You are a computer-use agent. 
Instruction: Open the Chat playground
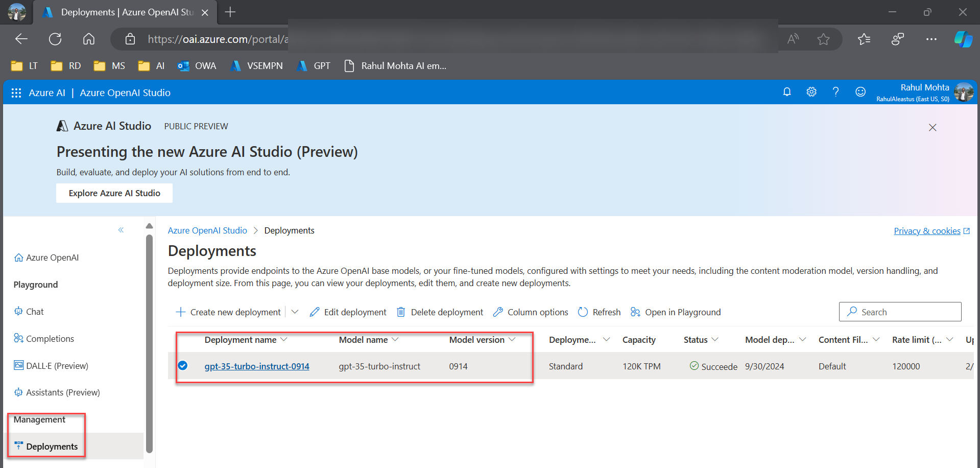(x=29, y=312)
